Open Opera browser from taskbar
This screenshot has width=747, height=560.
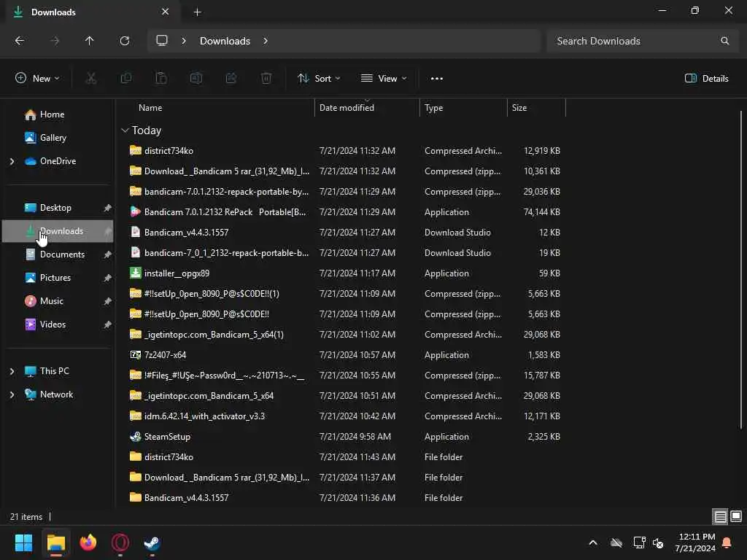[120, 542]
